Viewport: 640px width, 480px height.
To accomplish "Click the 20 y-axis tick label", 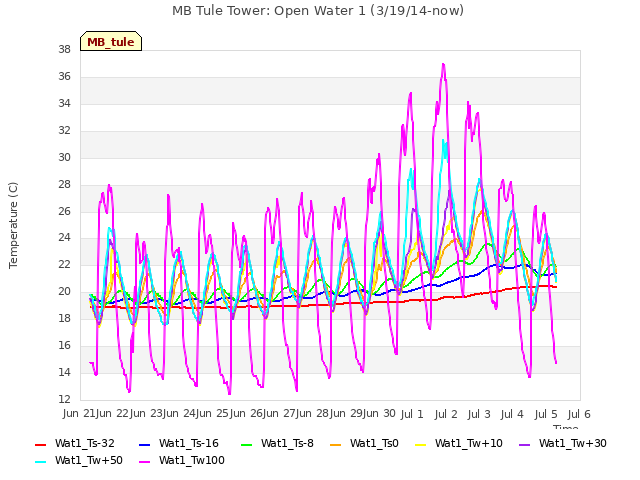I will pyautogui.click(x=64, y=291).
